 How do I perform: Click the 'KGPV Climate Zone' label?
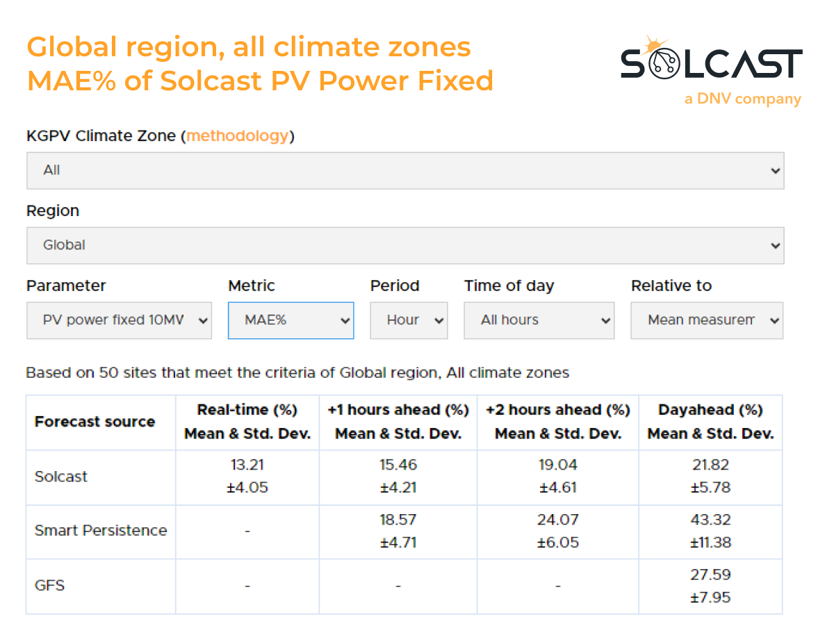tap(101, 136)
